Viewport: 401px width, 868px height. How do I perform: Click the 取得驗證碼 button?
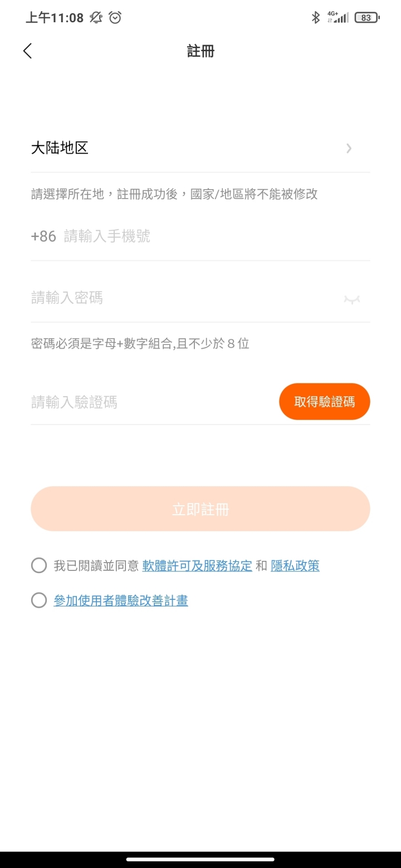325,402
